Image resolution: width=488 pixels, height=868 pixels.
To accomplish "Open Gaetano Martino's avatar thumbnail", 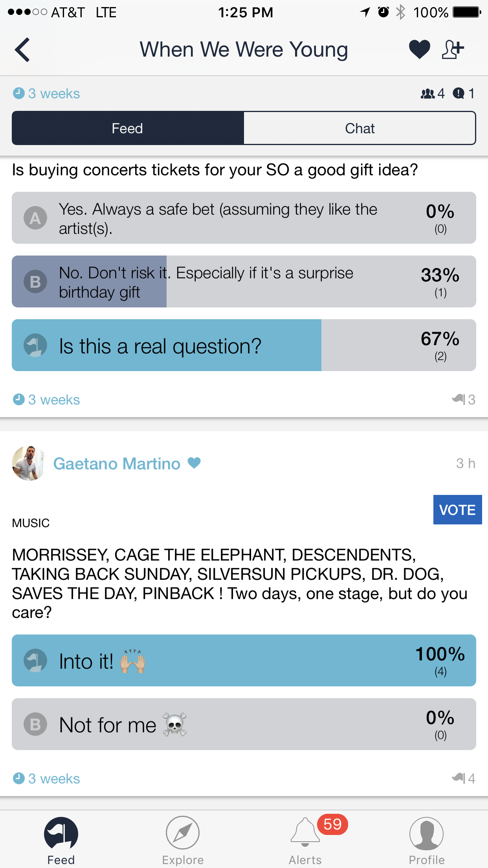I will pyautogui.click(x=29, y=464).
